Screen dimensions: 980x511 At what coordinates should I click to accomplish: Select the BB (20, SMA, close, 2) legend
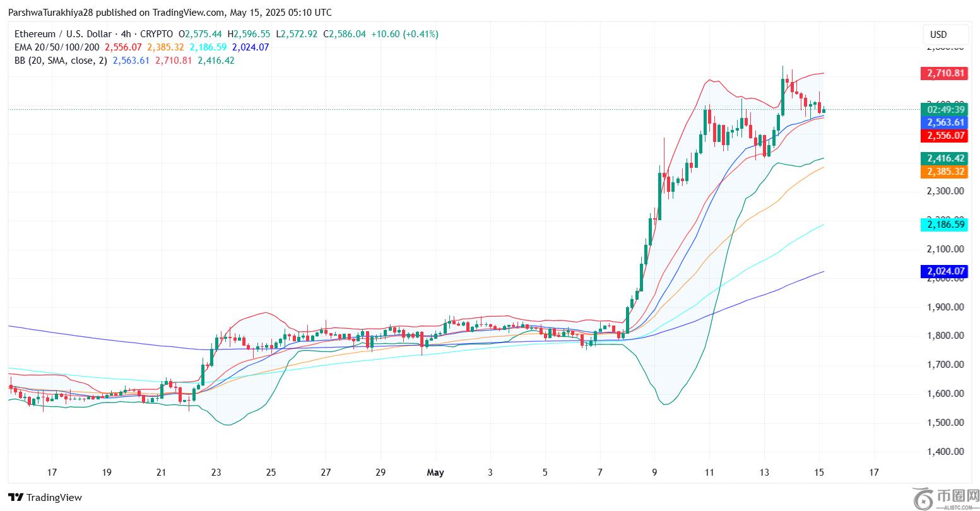[x=61, y=61]
